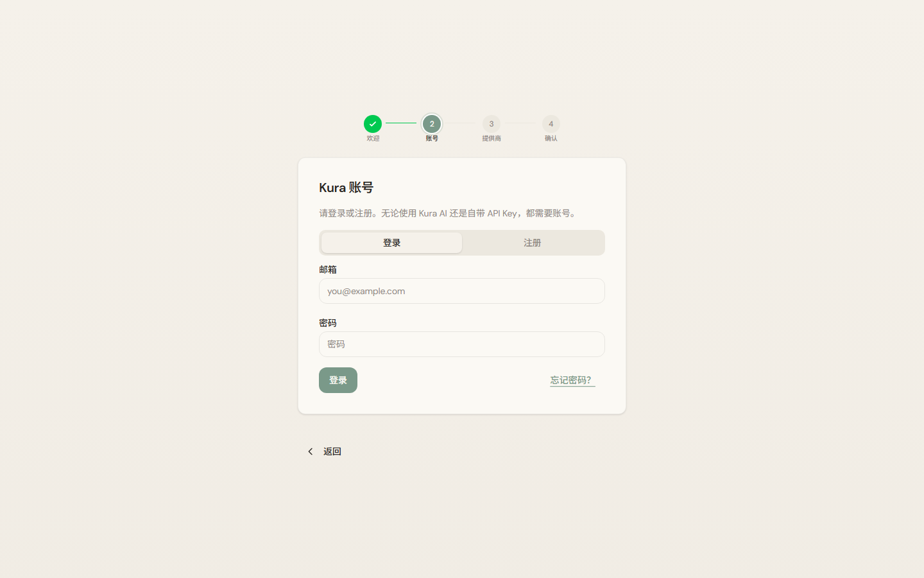This screenshot has width=924, height=578.
Task: Select step 2 账号 circle in stepper
Action: point(432,124)
